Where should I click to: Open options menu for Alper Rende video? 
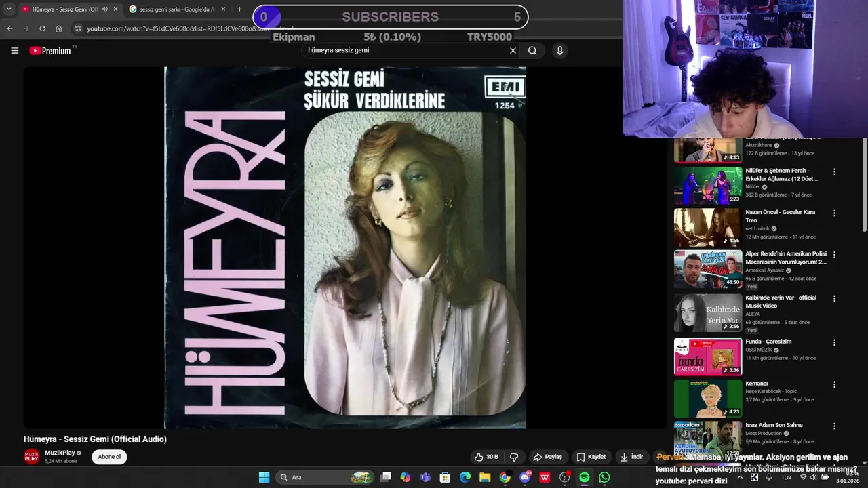tap(834, 255)
